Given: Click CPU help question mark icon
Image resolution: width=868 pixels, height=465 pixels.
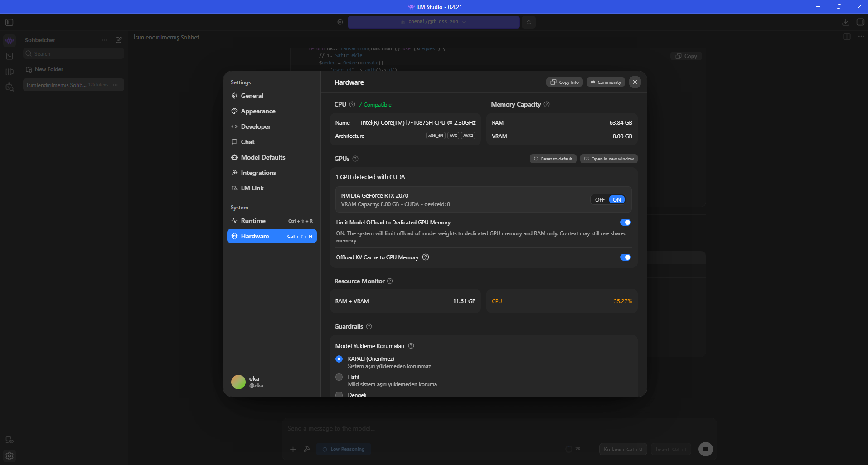Looking at the screenshot, I should pos(352,104).
